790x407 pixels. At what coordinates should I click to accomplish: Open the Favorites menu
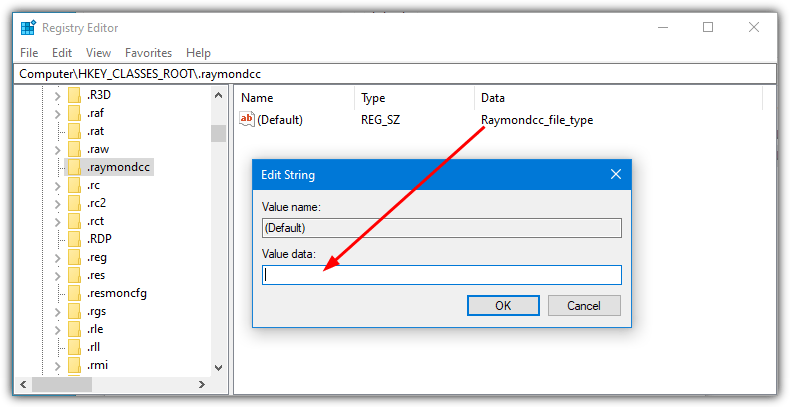pos(148,52)
